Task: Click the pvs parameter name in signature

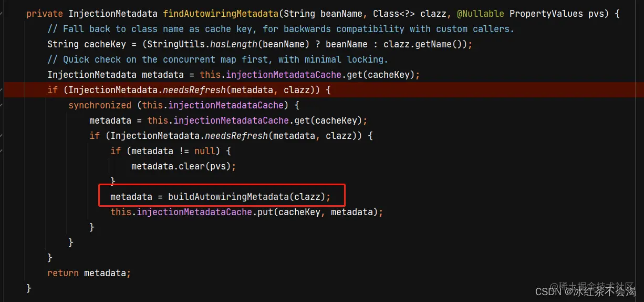Action: (596, 14)
